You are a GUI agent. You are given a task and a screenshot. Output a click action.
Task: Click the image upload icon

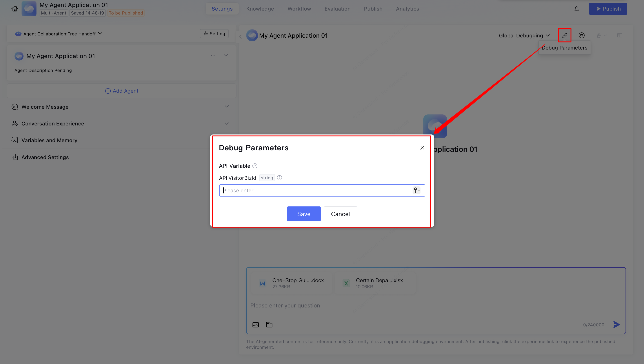[255, 325]
